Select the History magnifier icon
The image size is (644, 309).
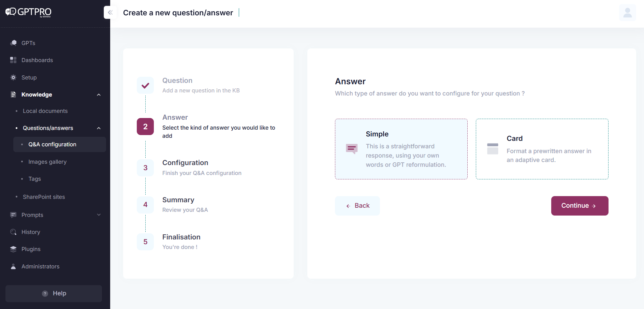pos(13,232)
